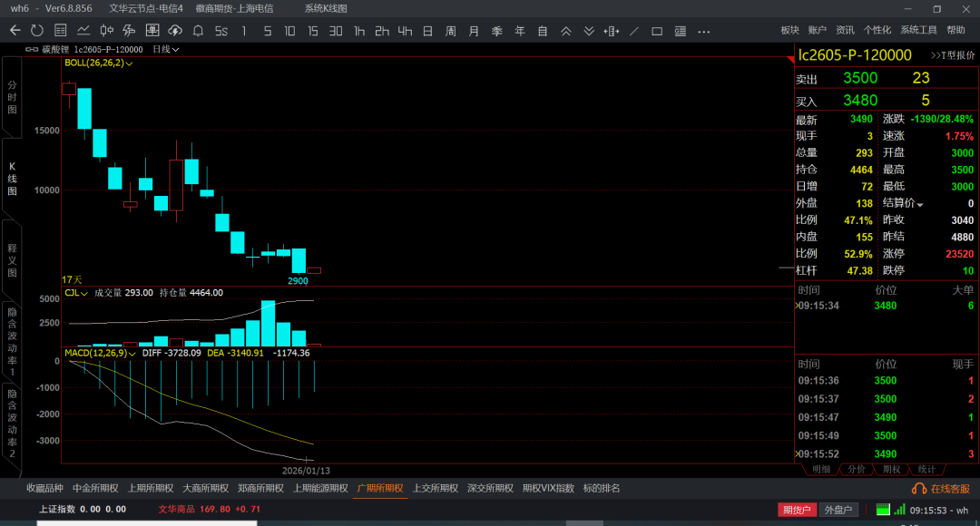This screenshot has height=526, width=980.
Task: Click the rectangle drawing tool icon
Action: 657,31
